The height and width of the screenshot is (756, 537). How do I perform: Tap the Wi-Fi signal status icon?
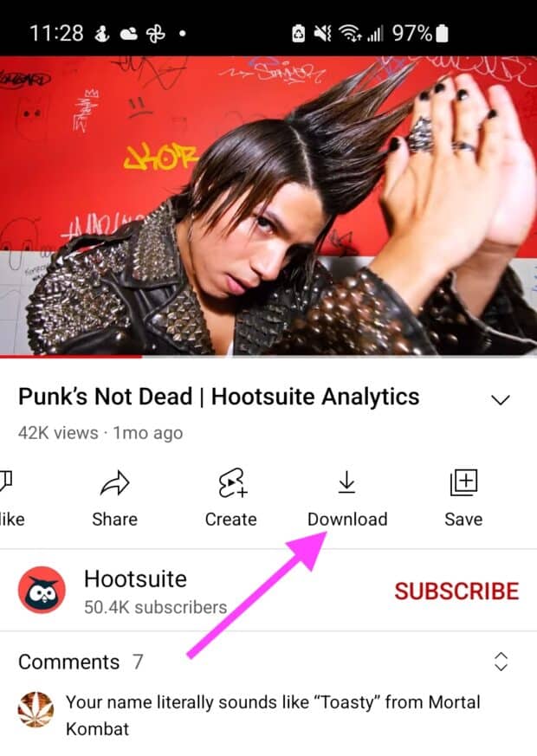click(x=350, y=34)
